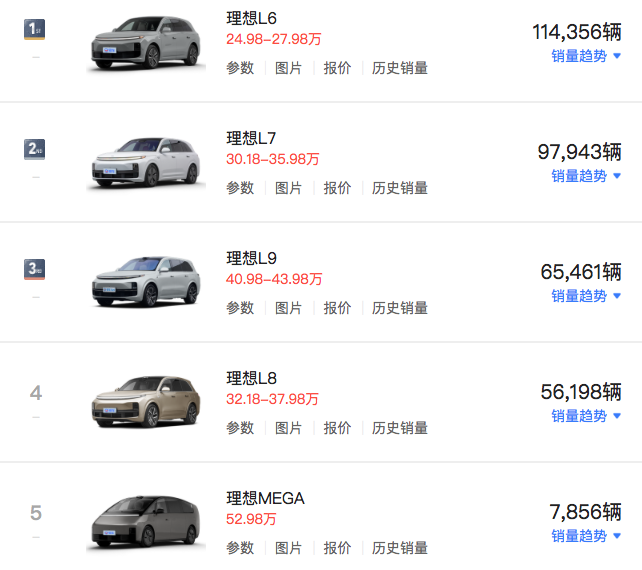Show 销量趋势 for 理想MEGA
The height and width of the screenshot is (570, 642).
[x=586, y=536]
